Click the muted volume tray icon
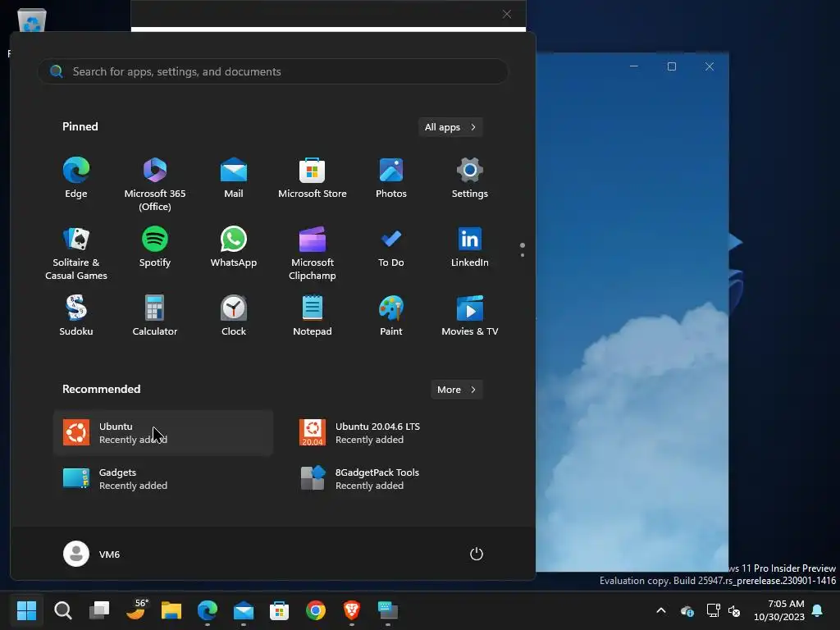 (x=734, y=610)
